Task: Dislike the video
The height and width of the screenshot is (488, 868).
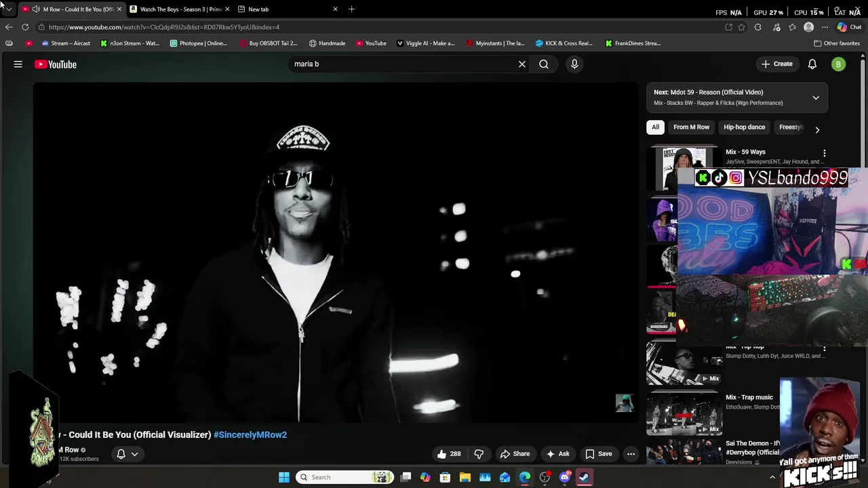Action: [x=479, y=454]
